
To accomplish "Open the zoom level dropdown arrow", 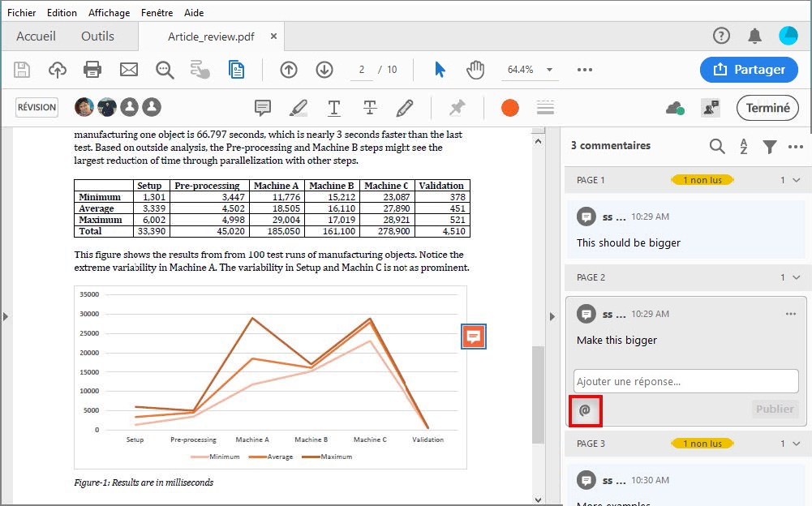I will click(x=549, y=70).
